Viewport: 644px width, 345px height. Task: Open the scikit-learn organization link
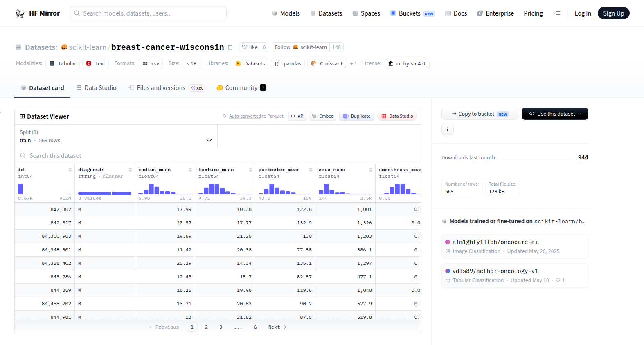pos(88,47)
